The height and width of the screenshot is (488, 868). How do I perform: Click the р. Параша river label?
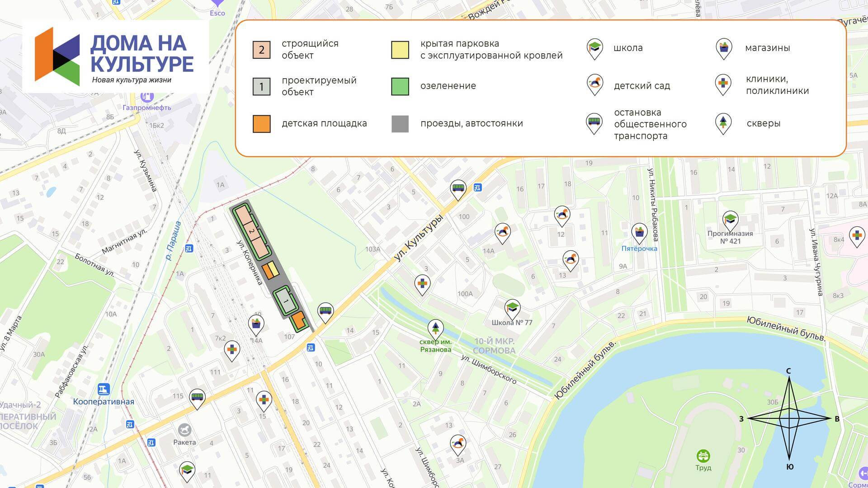pyautogui.click(x=173, y=241)
